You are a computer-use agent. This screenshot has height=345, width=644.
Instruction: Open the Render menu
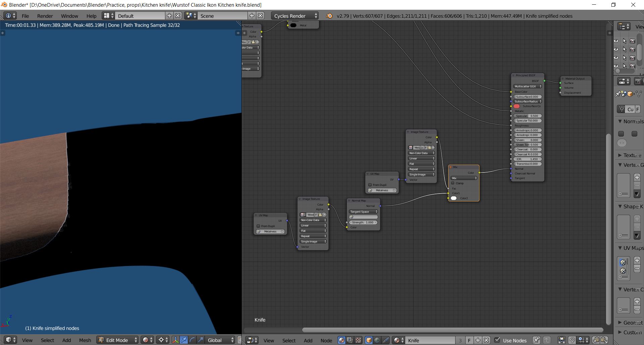[45, 16]
